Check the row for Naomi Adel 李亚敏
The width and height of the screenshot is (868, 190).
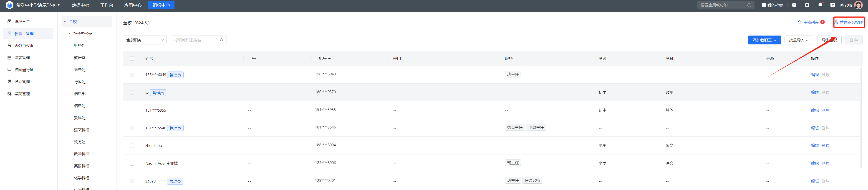(x=132, y=163)
